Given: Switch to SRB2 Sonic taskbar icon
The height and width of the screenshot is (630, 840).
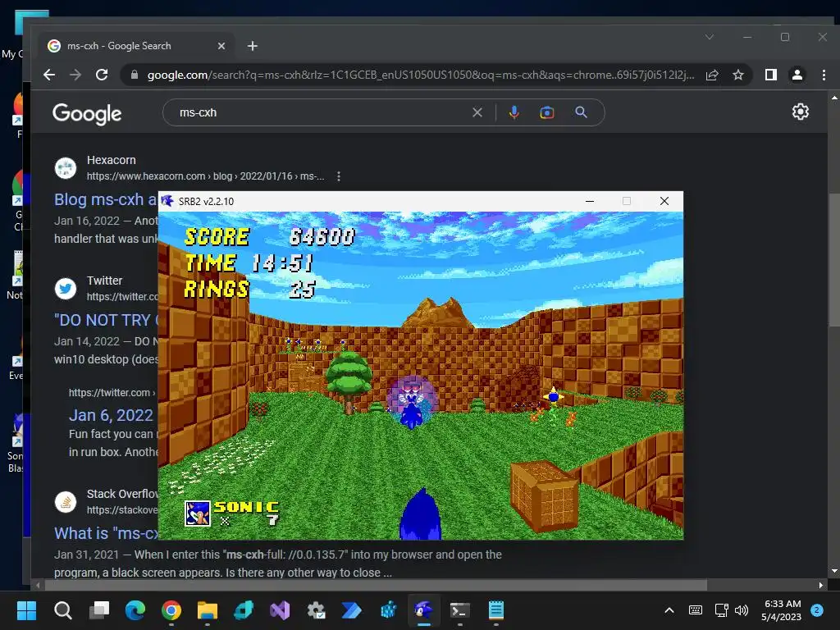Looking at the screenshot, I should (424, 610).
